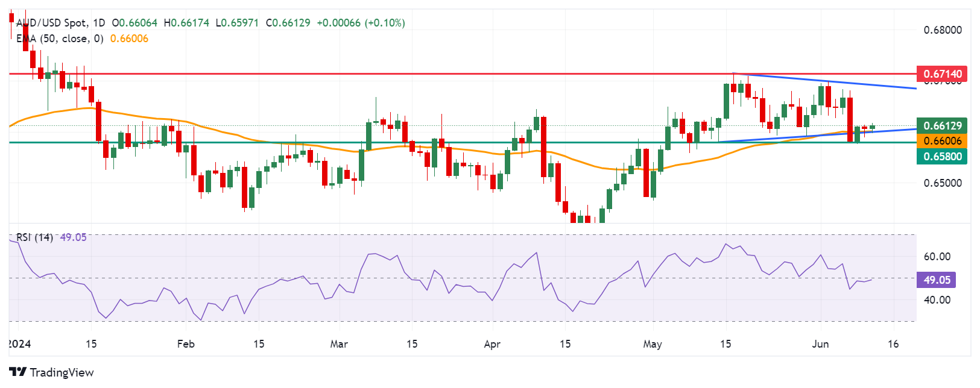
Task: Click the 40.00 RSI scale level
Action: (x=937, y=300)
